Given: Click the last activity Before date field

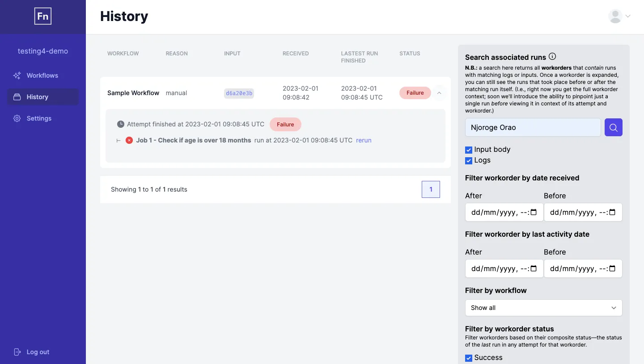Looking at the screenshot, I should [583, 268].
